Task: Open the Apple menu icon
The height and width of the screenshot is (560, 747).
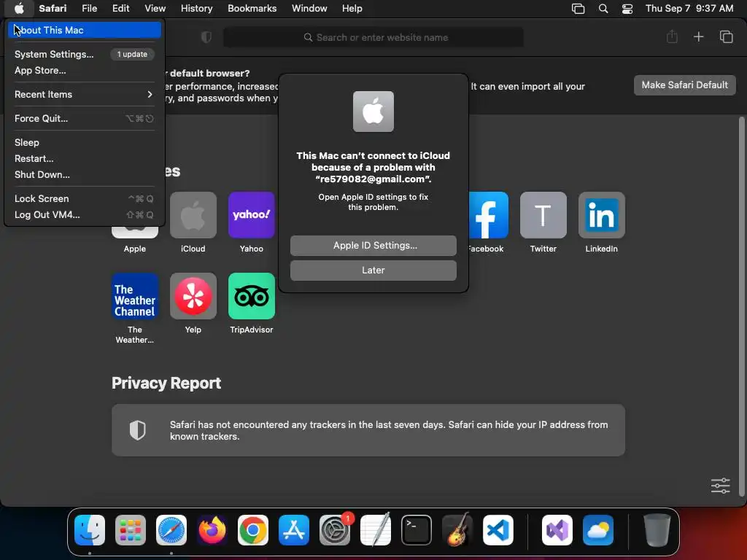Action: (x=19, y=8)
